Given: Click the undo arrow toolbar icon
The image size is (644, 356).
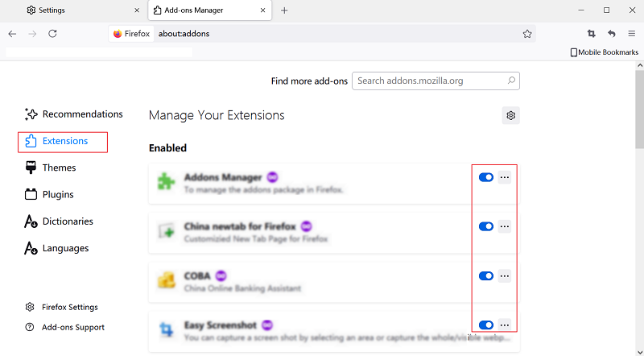Looking at the screenshot, I should [612, 34].
